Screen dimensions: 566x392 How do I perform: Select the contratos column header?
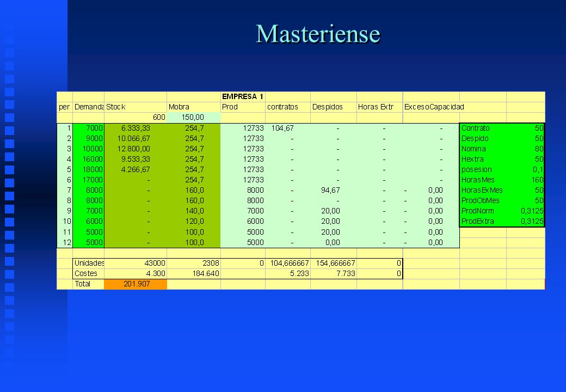click(288, 107)
